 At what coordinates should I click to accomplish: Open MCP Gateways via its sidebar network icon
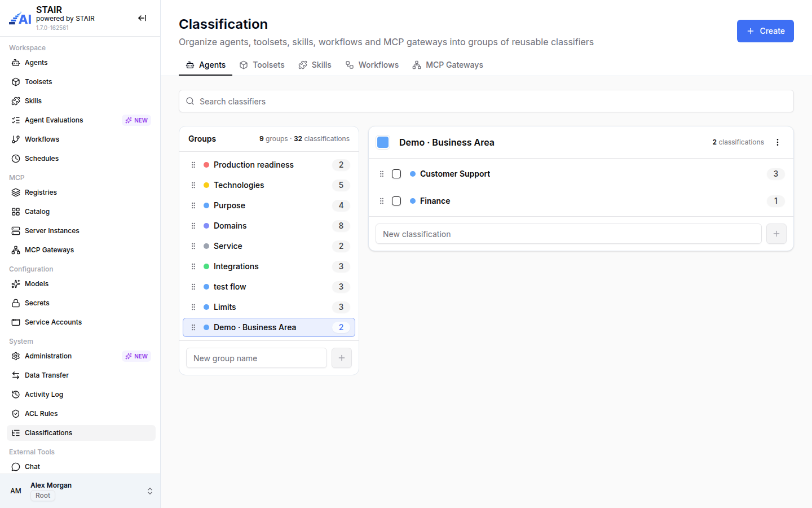click(x=16, y=250)
